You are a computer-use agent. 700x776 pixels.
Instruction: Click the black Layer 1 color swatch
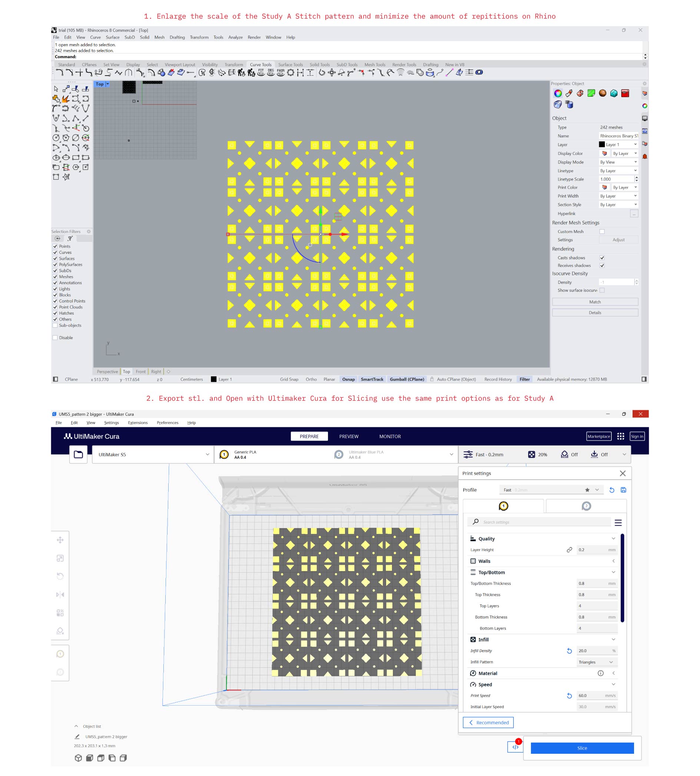(x=601, y=145)
